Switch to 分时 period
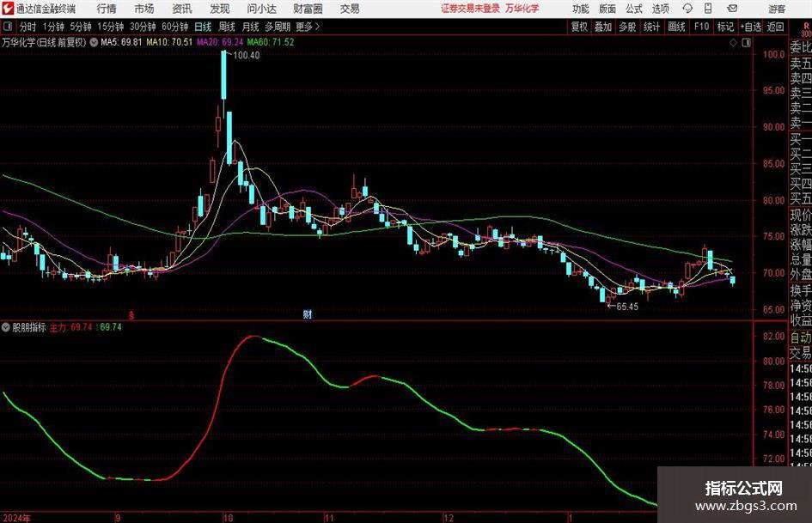This screenshot has height=523, width=812. click(x=28, y=27)
